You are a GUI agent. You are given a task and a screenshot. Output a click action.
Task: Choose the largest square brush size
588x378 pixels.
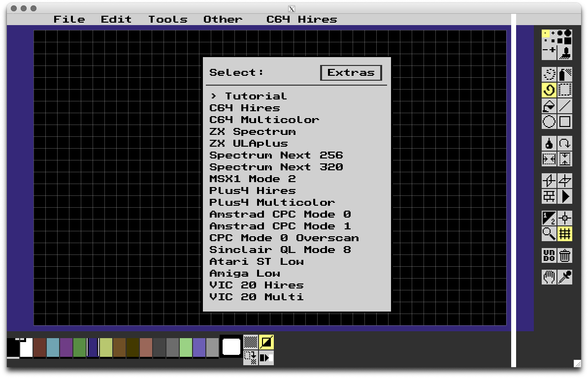568,41
